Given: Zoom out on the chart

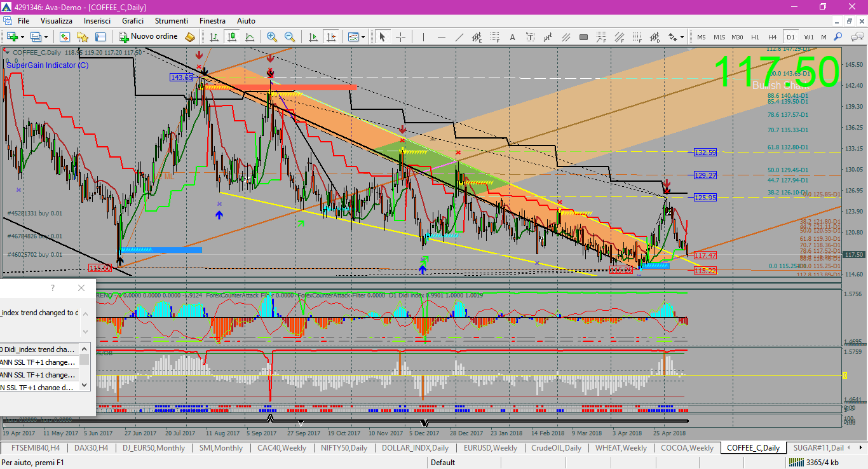Looking at the screenshot, I should (x=290, y=37).
